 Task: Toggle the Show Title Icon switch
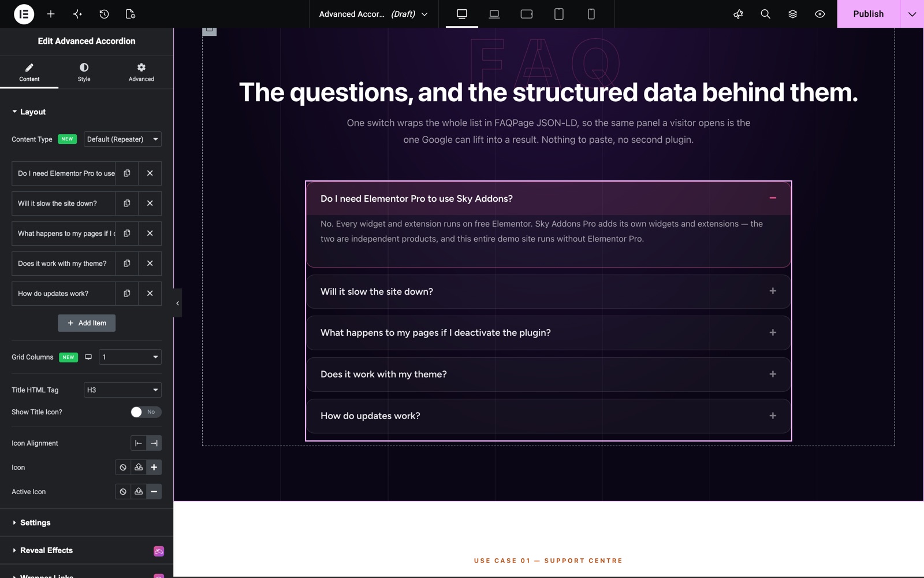(146, 412)
